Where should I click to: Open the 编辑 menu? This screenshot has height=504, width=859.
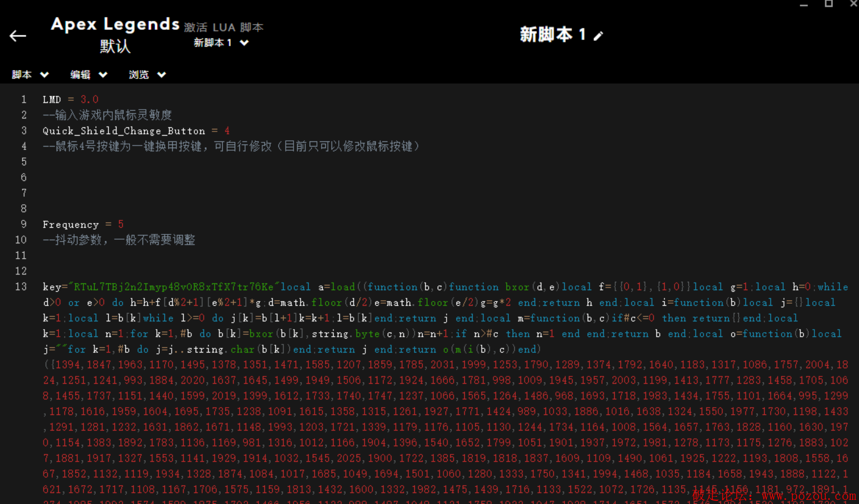tap(89, 75)
